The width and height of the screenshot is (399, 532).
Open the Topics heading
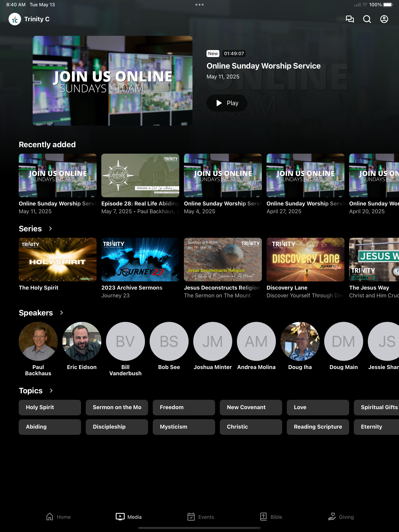pos(31,391)
